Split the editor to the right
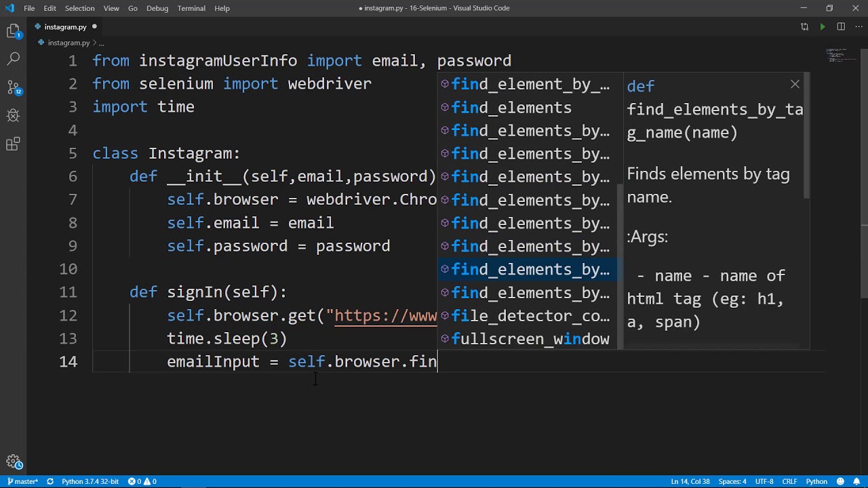The width and height of the screenshot is (868, 488). click(841, 27)
